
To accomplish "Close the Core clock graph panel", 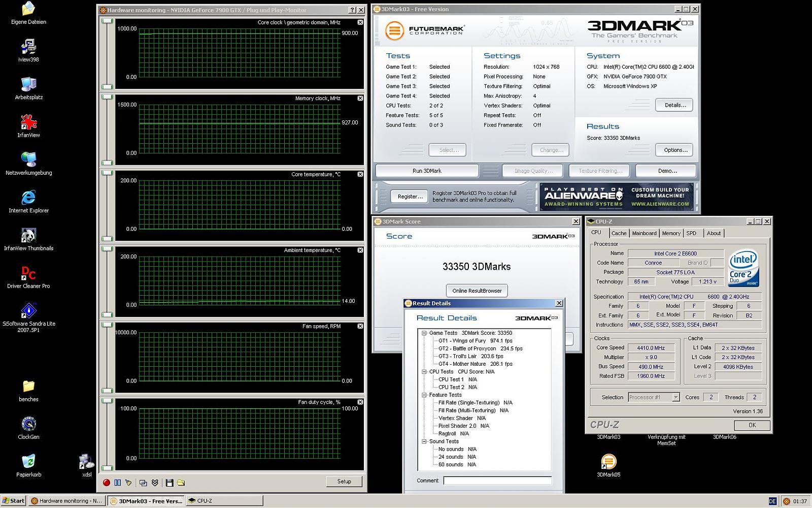I will [360, 22].
